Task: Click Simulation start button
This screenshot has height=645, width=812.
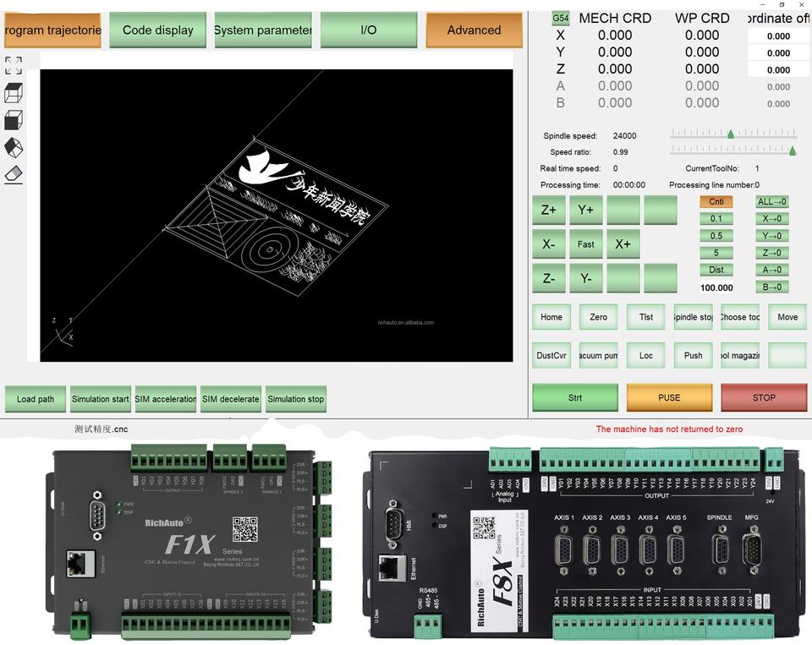Action: click(x=101, y=399)
